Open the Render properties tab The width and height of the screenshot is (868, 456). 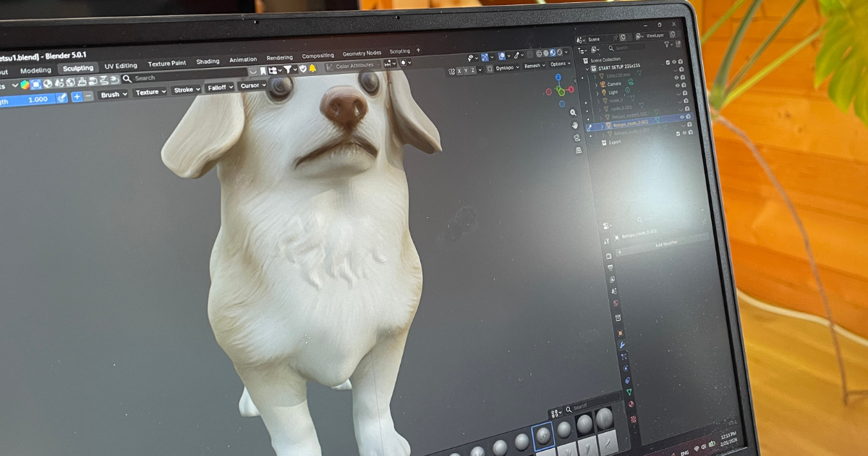pyautogui.click(x=608, y=256)
